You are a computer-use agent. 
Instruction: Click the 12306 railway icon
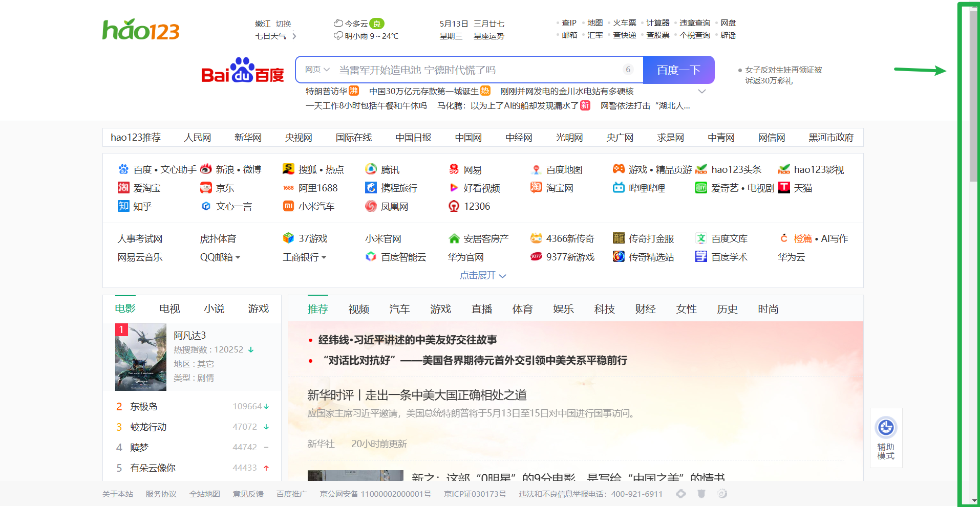point(454,206)
